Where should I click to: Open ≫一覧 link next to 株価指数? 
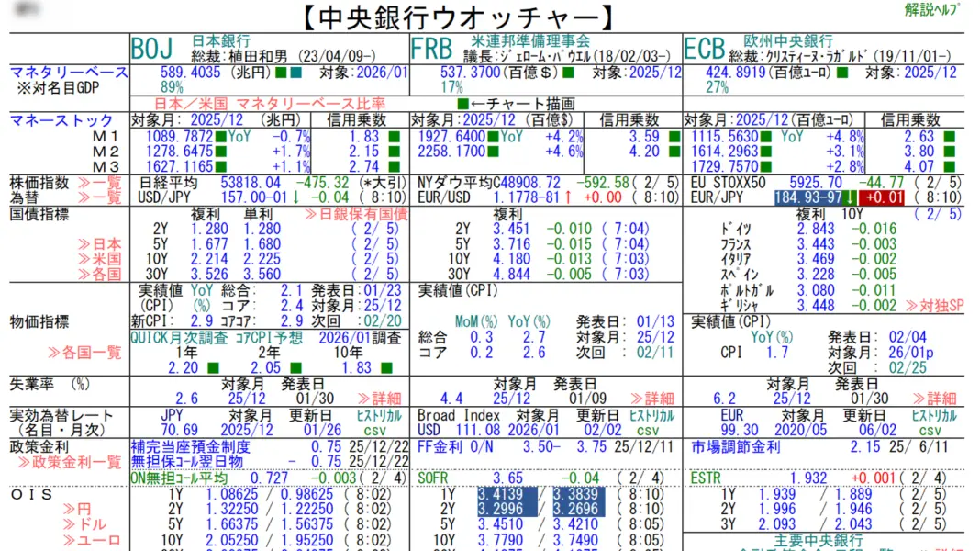[99, 183]
